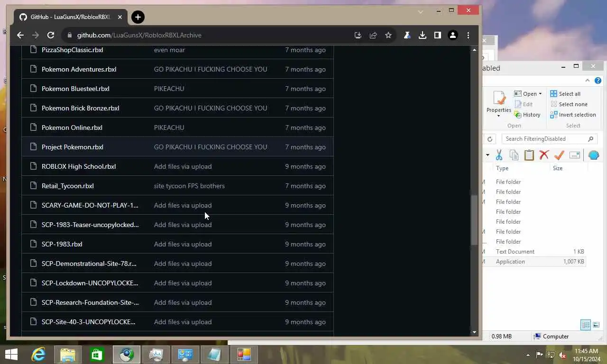The width and height of the screenshot is (607, 364).
Task: Go forward in the browser history
Action: click(35, 35)
